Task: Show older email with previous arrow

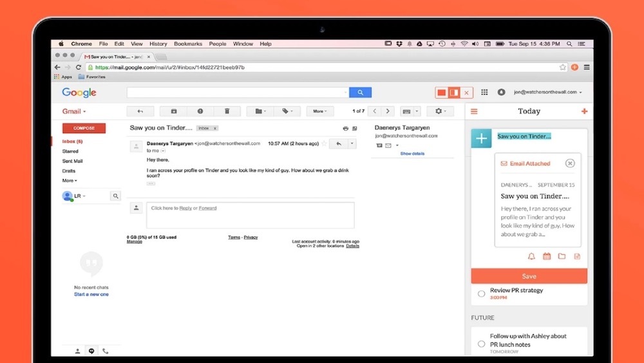Action: point(375,111)
